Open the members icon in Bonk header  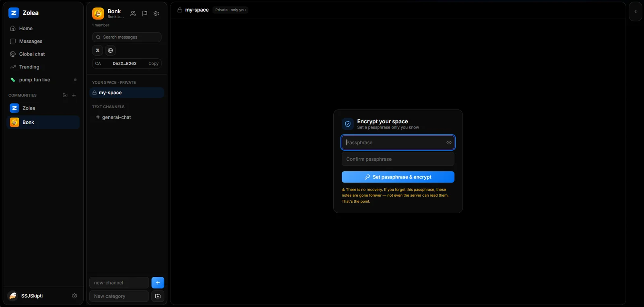click(133, 14)
